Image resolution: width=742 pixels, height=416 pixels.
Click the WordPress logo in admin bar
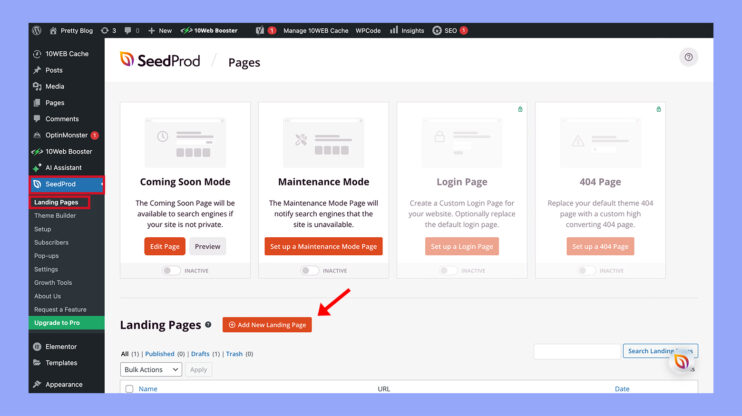[x=36, y=30]
